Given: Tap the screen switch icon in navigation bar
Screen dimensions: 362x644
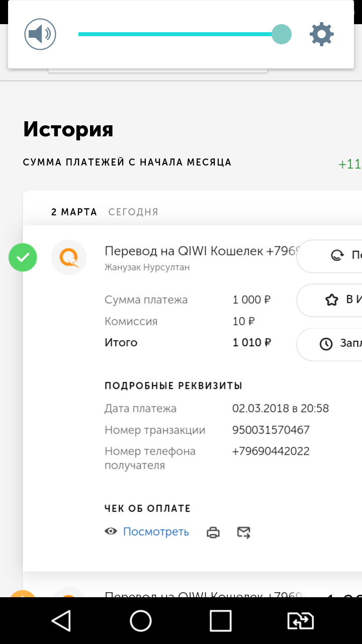Looking at the screenshot, I should pos(300,621).
